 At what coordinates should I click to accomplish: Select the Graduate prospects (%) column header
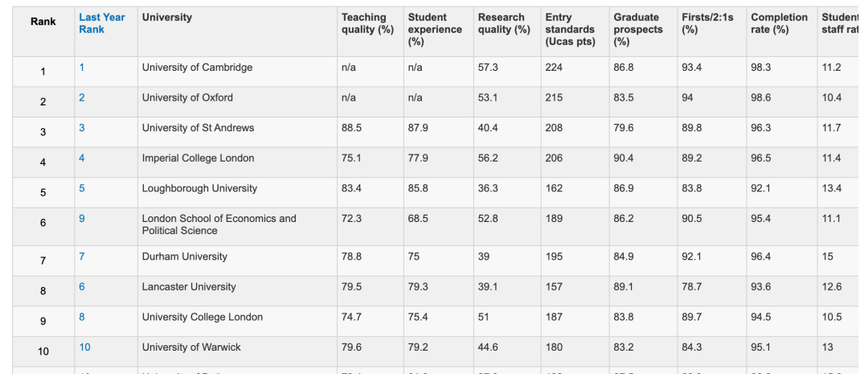(x=638, y=30)
